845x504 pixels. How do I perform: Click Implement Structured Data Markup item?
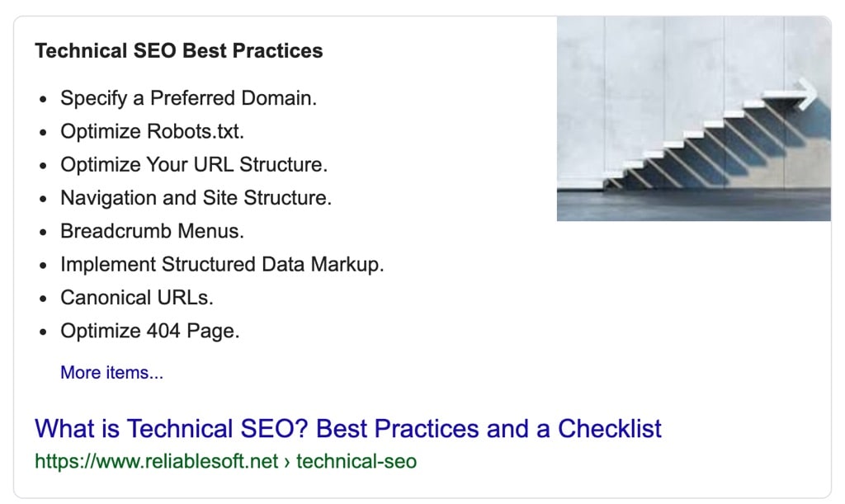pyautogui.click(x=222, y=265)
